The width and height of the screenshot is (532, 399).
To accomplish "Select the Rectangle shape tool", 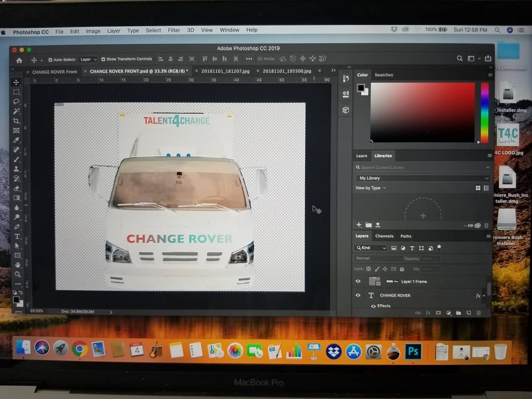I will pyautogui.click(x=17, y=255).
